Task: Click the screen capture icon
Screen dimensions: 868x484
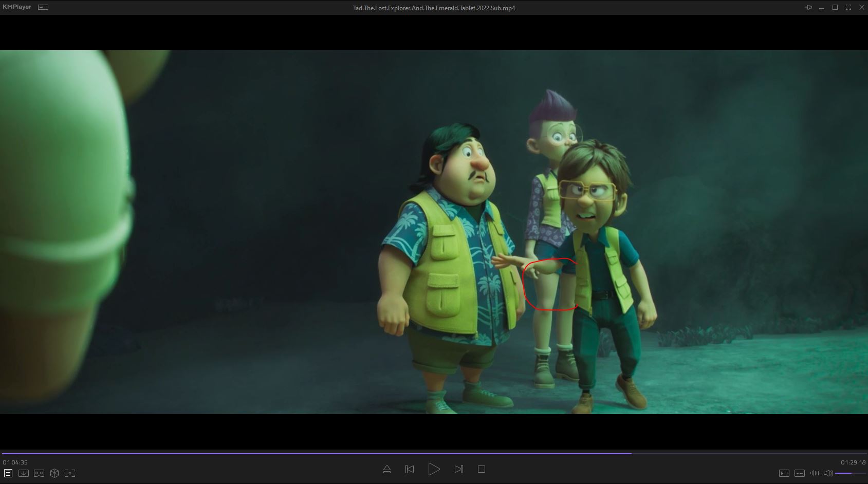Action: pyautogui.click(x=70, y=473)
